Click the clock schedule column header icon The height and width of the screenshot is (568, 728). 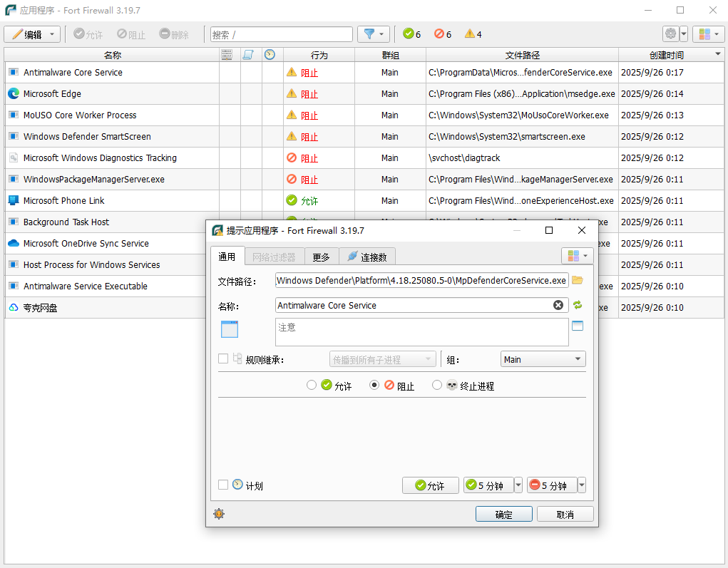[x=270, y=55]
